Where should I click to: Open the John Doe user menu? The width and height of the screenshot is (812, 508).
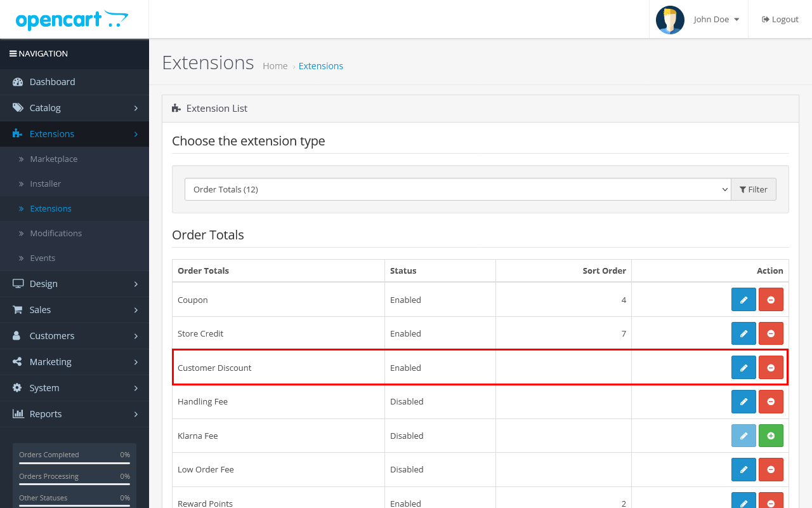716,20
